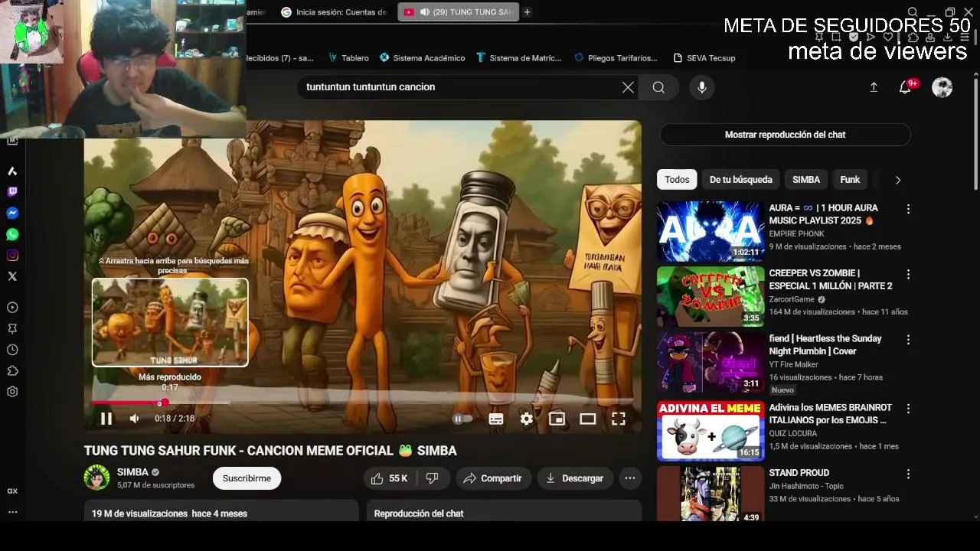
Task: Open Sistema Académico bookmark
Action: click(422, 58)
